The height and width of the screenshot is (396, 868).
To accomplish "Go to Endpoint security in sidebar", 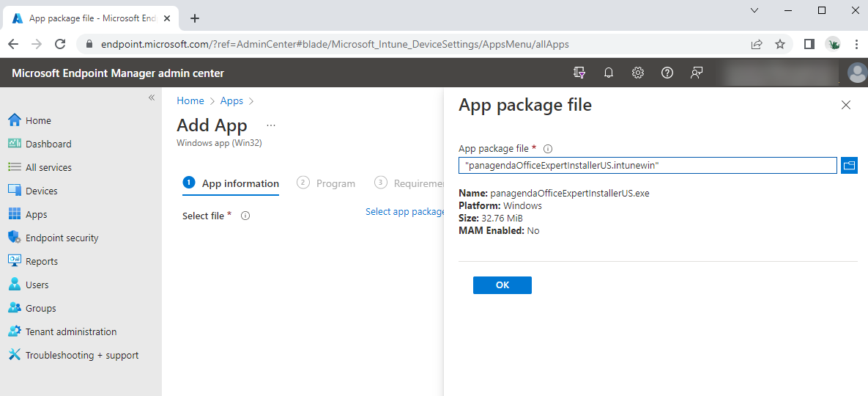I will pyautogui.click(x=62, y=238).
